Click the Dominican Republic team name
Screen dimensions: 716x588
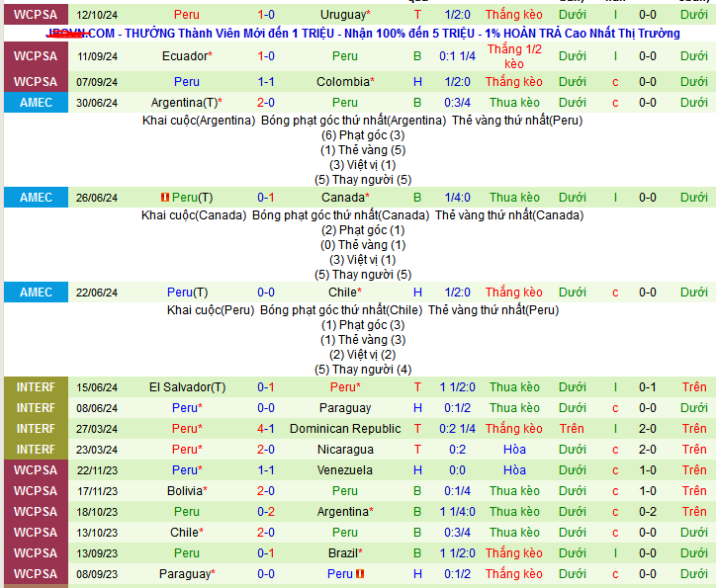pyautogui.click(x=345, y=429)
